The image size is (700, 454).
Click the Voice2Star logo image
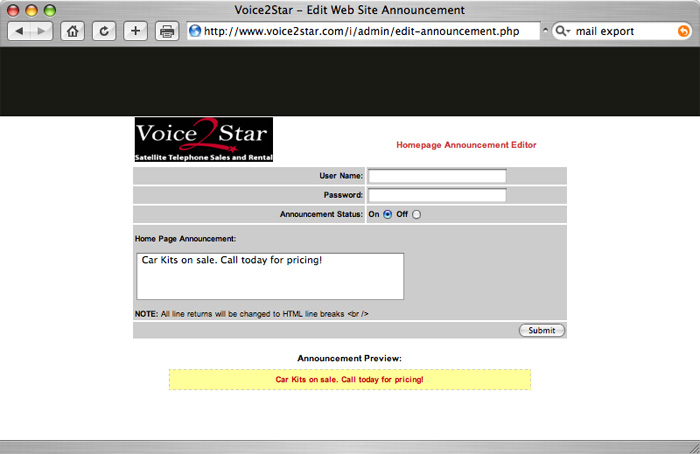point(204,140)
